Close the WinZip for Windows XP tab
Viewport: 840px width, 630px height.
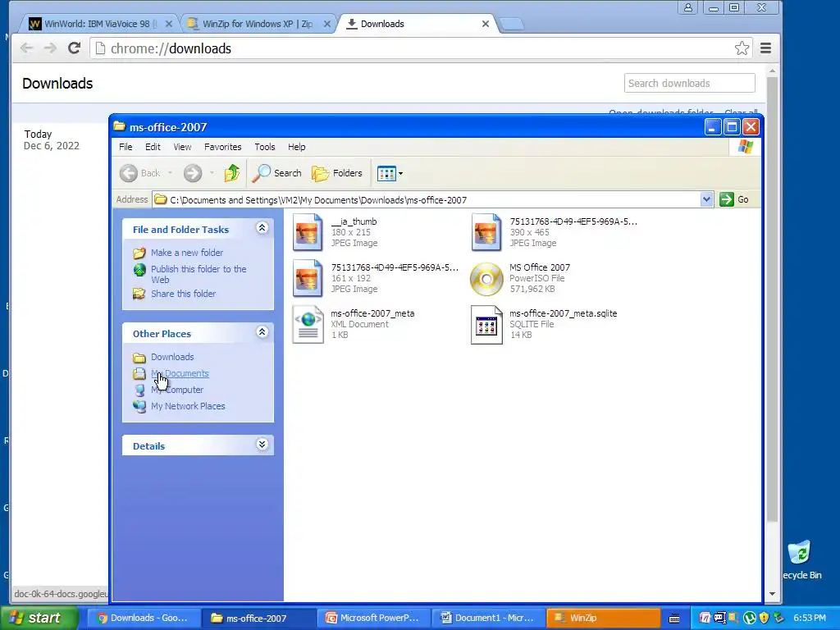(326, 24)
